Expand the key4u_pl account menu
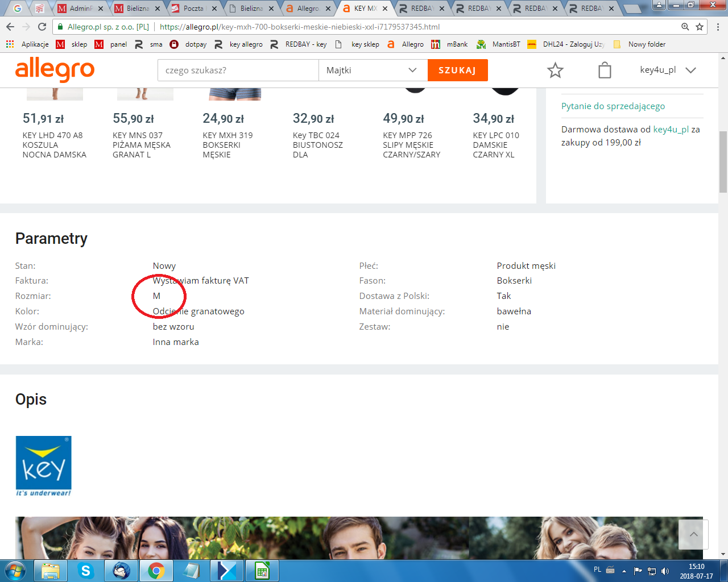The width and height of the screenshot is (728, 582). (668, 70)
